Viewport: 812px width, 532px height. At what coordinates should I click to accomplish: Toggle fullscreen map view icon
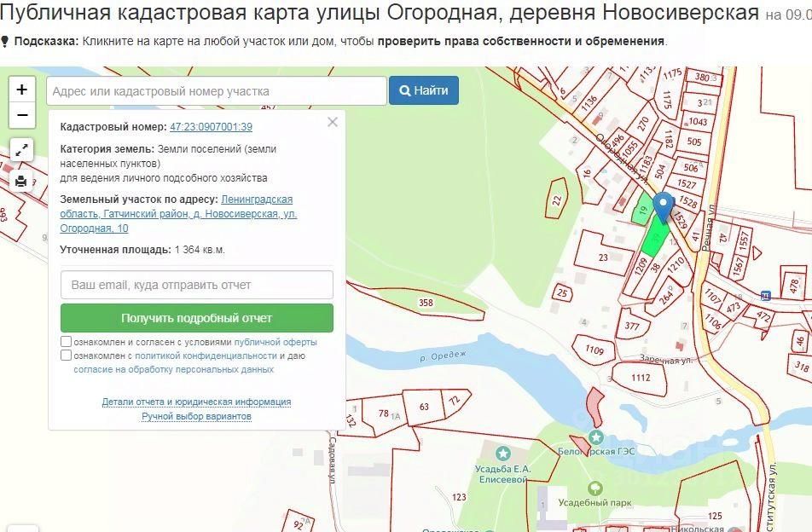[22, 151]
